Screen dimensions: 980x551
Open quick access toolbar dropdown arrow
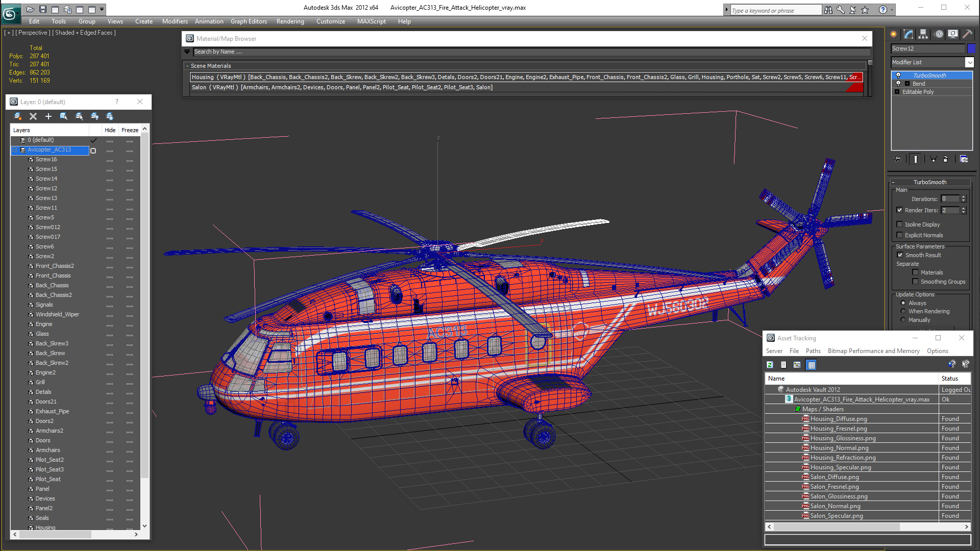coord(102,9)
